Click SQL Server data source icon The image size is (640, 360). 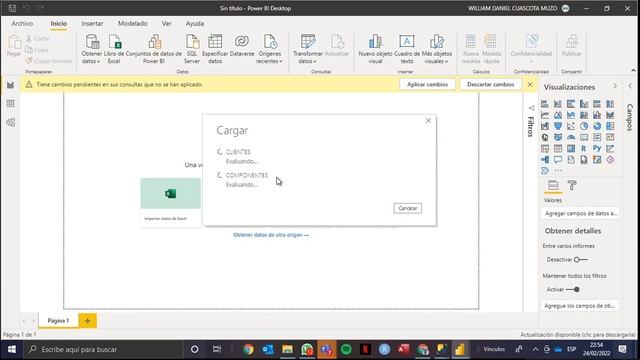192,49
